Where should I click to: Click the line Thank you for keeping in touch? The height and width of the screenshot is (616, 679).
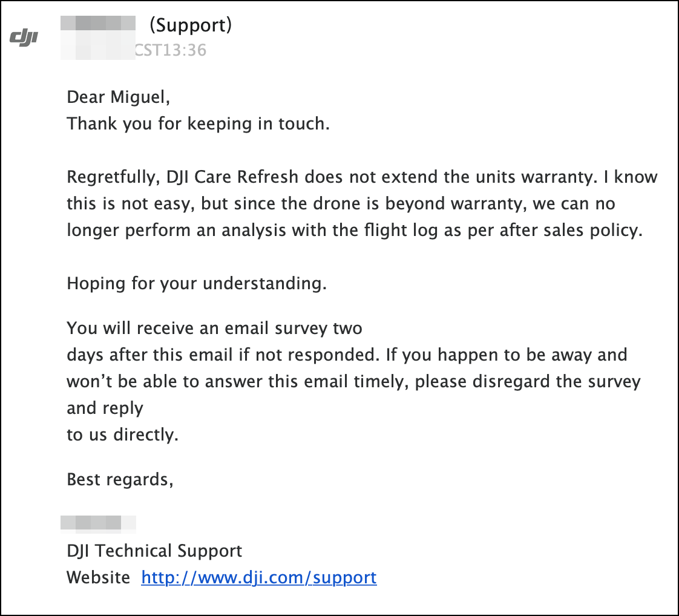(198, 124)
